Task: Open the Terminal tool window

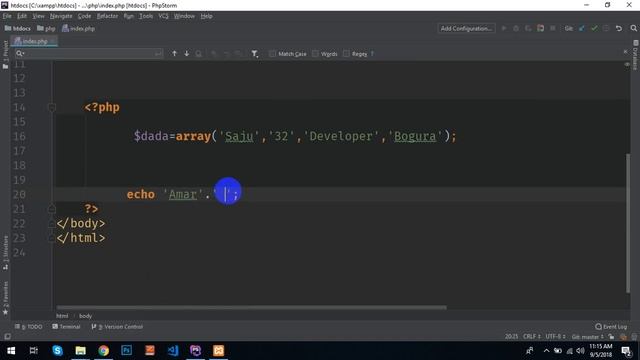Action: click(66, 327)
